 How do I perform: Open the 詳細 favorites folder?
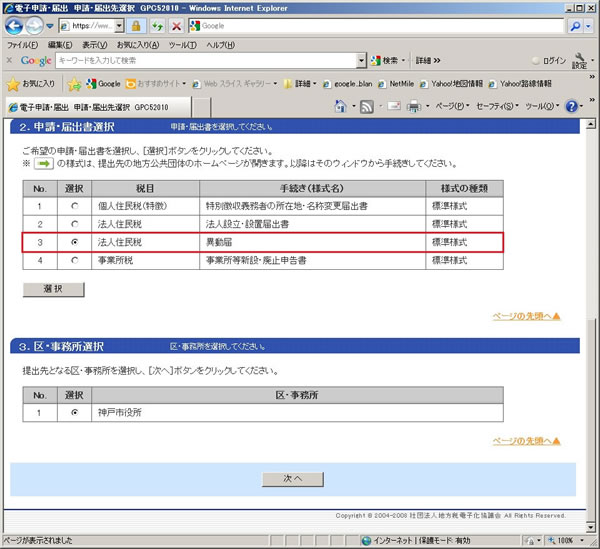click(x=300, y=84)
